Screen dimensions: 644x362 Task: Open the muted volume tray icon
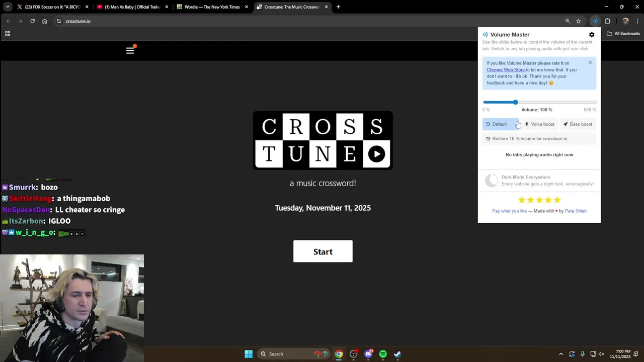pos(601,354)
